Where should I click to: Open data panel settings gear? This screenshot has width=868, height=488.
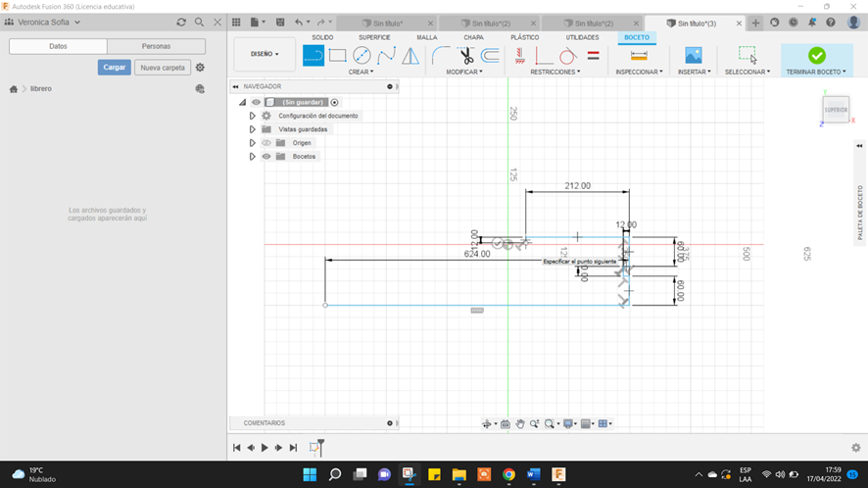[200, 68]
